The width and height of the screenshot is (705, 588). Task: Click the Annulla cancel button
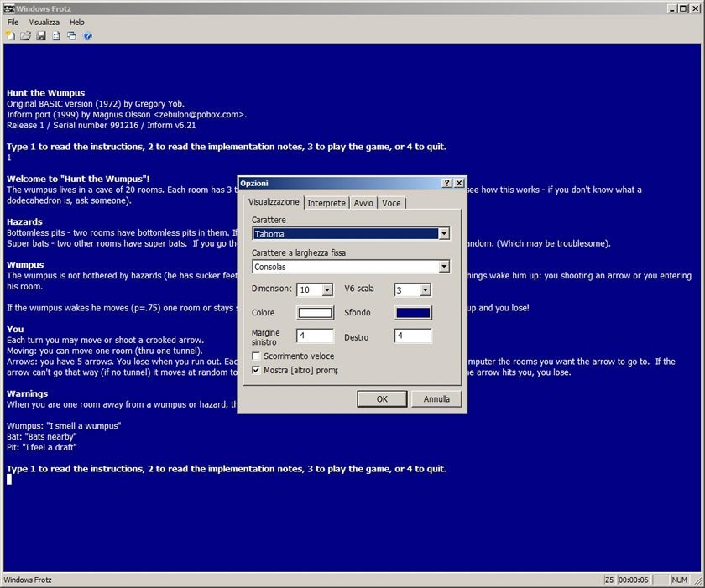pos(436,399)
